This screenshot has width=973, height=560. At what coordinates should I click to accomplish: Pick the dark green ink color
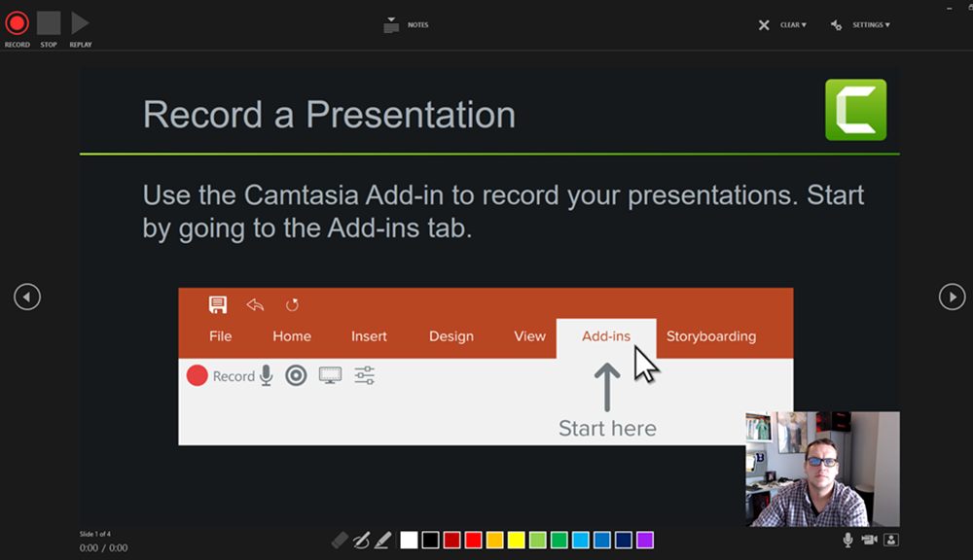coord(559,541)
